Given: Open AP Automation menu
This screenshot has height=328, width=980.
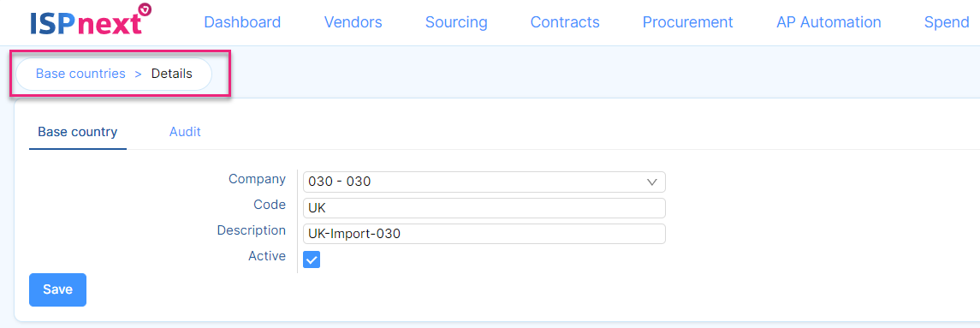Looking at the screenshot, I should [x=829, y=22].
